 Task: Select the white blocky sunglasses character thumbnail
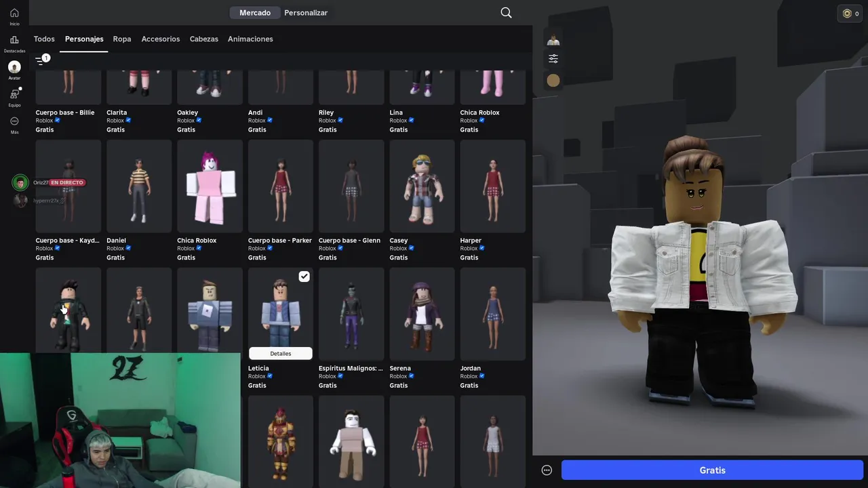(351, 442)
